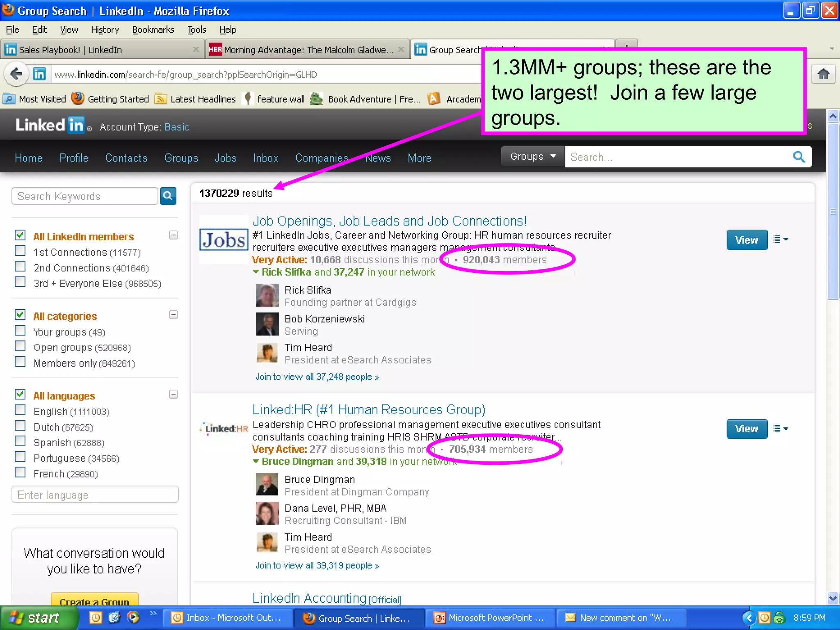This screenshot has height=630, width=840.
Task: Click the blue keyword search button in sidebar
Action: 168,196
